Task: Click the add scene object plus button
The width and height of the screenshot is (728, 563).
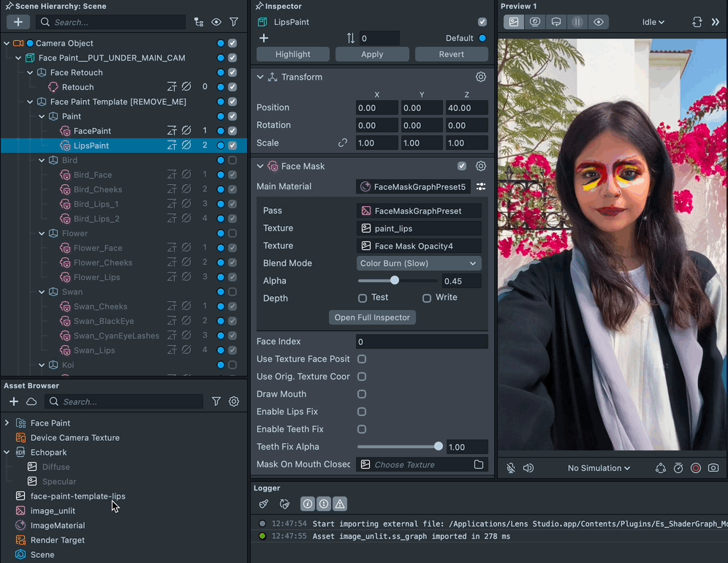Action: tap(18, 22)
